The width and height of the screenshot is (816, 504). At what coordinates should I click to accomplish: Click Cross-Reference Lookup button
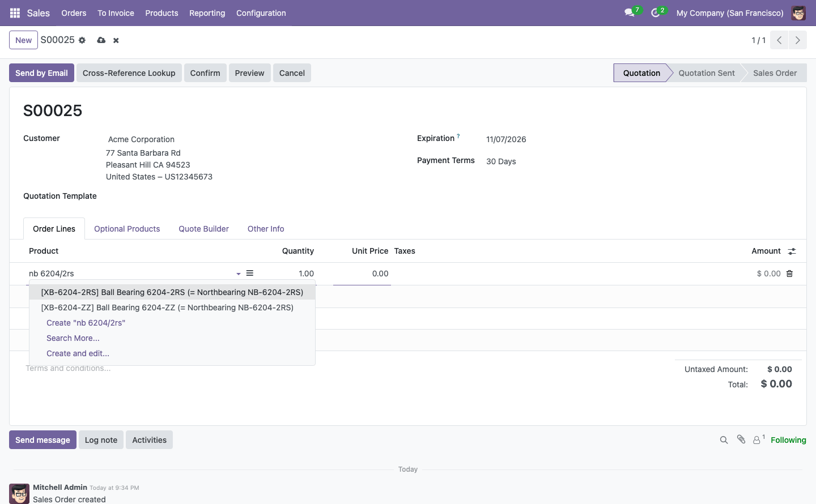pyautogui.click(x=129, y=73)
